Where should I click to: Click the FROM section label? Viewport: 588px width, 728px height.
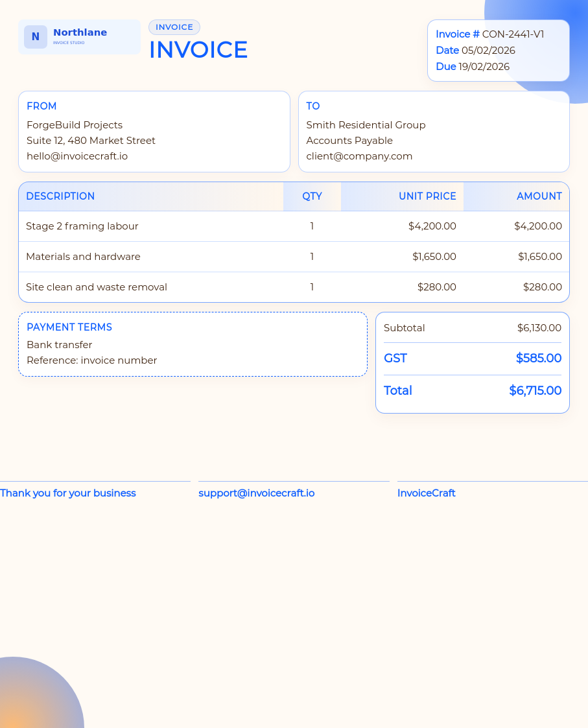click(x=41, y=106)
